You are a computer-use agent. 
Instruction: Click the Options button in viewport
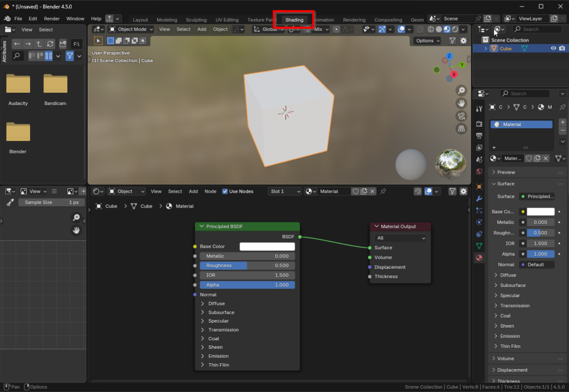pyautogui.click(x=427, y=41)
